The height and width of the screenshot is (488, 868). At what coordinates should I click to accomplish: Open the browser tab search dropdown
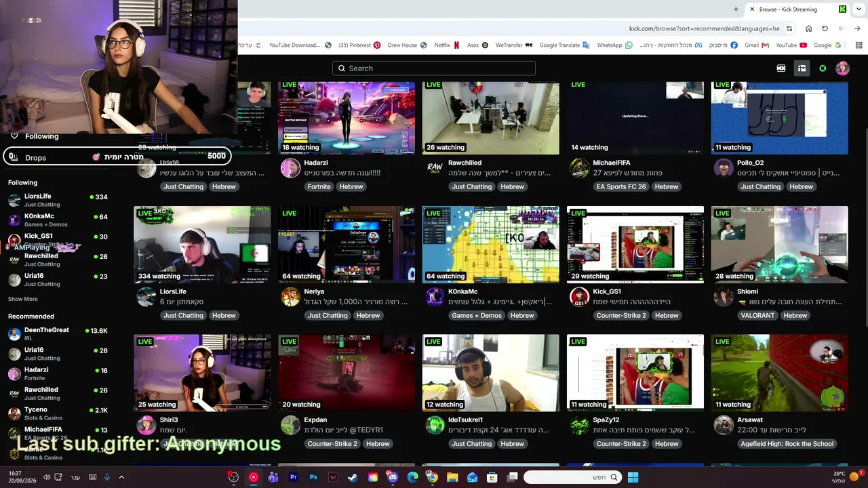858,9
